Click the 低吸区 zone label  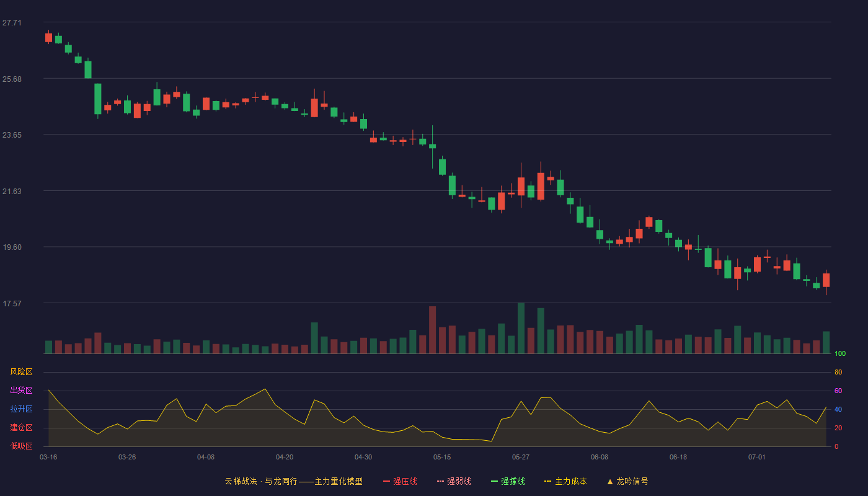pos(21,446)
